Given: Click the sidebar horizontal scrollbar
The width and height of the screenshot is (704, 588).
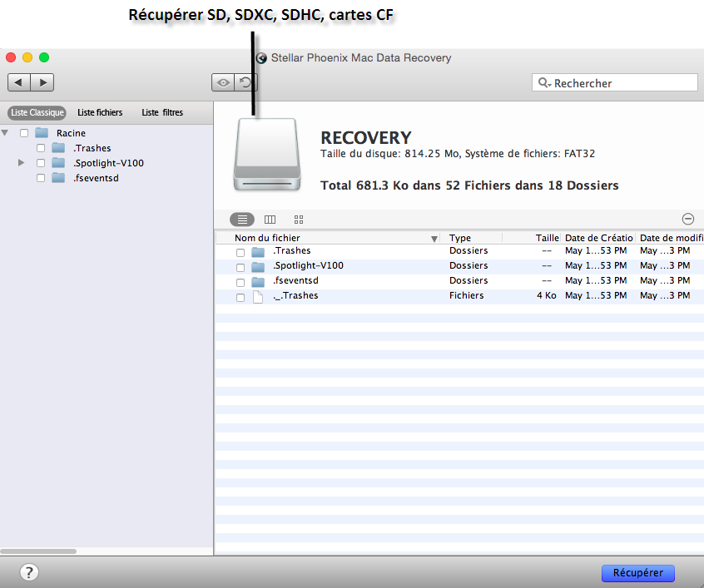Looking at the screenshot, I should [x=38, y=551].
